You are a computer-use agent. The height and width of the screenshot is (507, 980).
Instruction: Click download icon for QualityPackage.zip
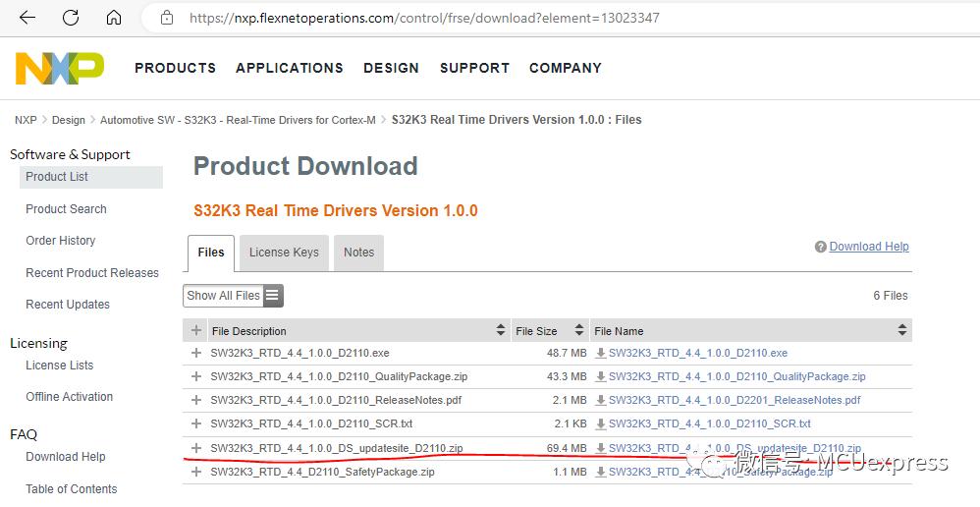click(x=601, y=377)
